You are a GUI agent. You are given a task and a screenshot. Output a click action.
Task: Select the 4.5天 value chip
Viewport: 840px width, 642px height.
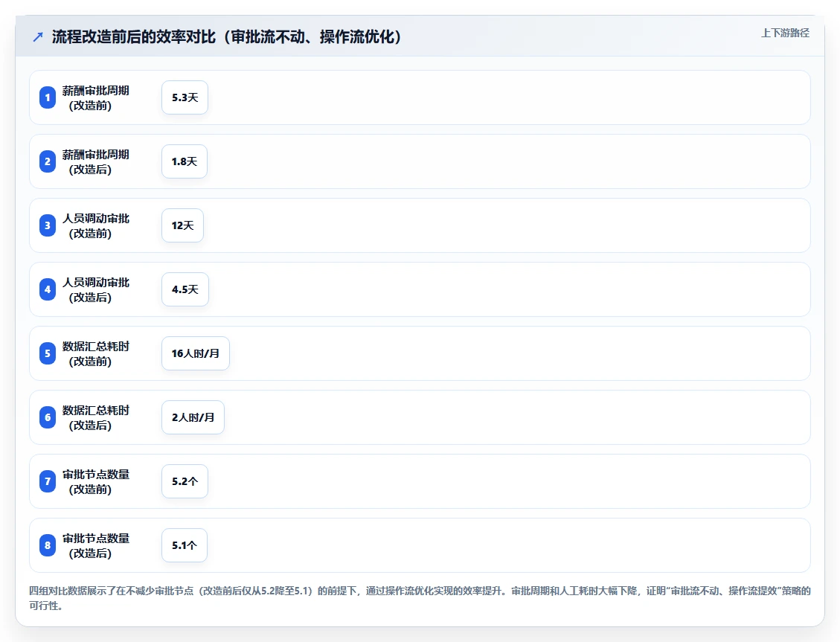click(185, 289)
